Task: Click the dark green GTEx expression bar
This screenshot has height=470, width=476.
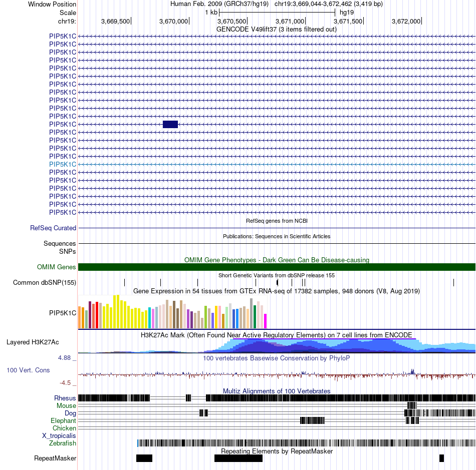Action: click(x=255, y=317)
